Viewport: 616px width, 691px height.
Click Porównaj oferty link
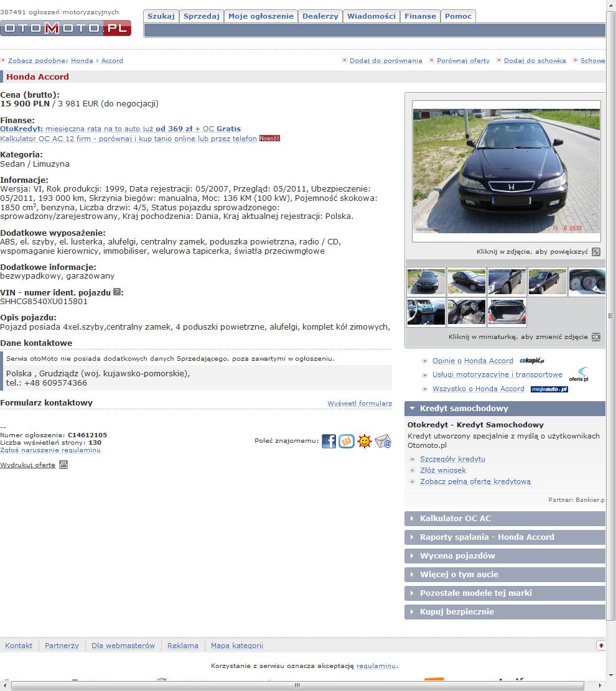point(463,61)
